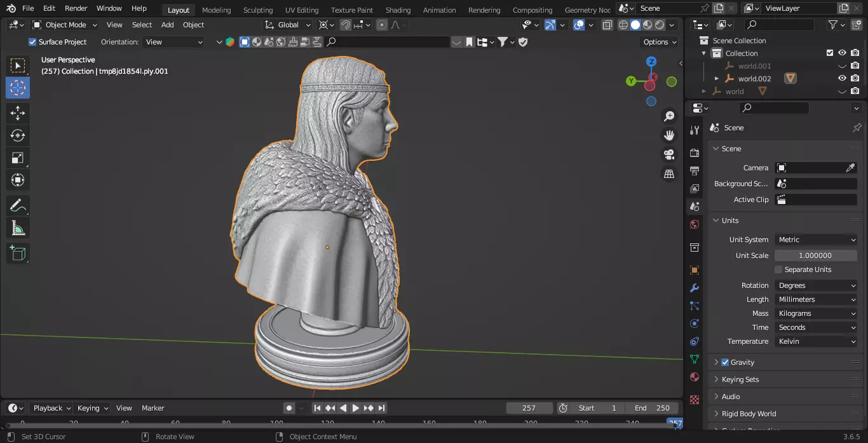Screen dimensions: 868x443
Task: Uncheck the Collection exclude checkbox
Action: [x=829, y=53]
